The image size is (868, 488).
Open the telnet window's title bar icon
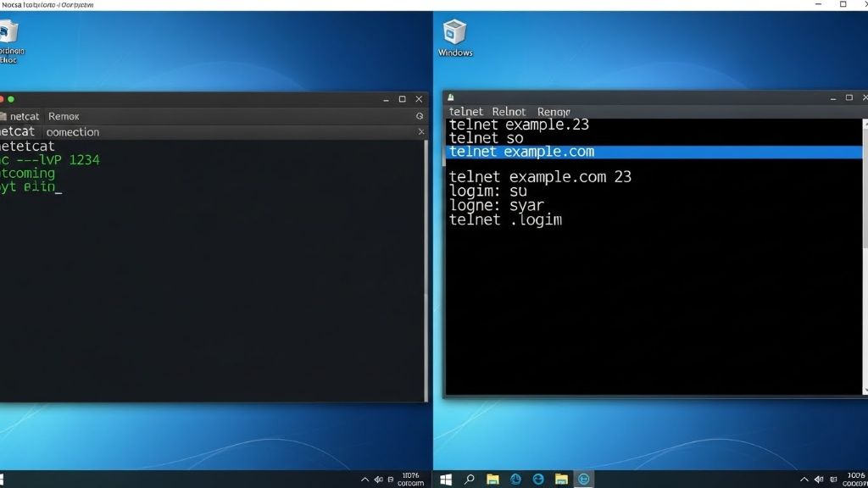[450, 97]
